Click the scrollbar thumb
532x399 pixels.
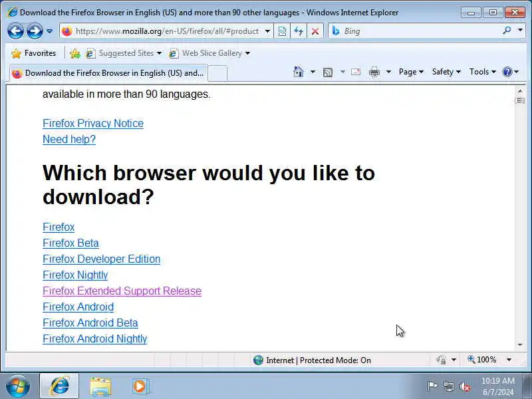[x=520, y=101]
